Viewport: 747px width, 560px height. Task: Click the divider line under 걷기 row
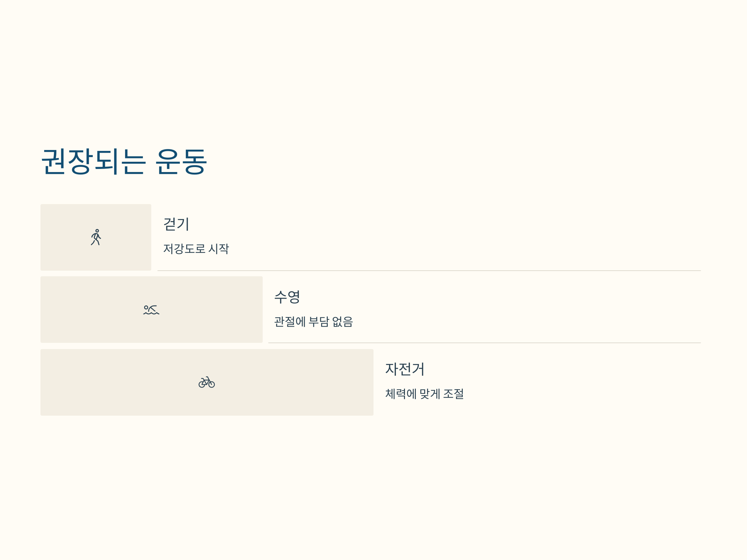[429, 271]
